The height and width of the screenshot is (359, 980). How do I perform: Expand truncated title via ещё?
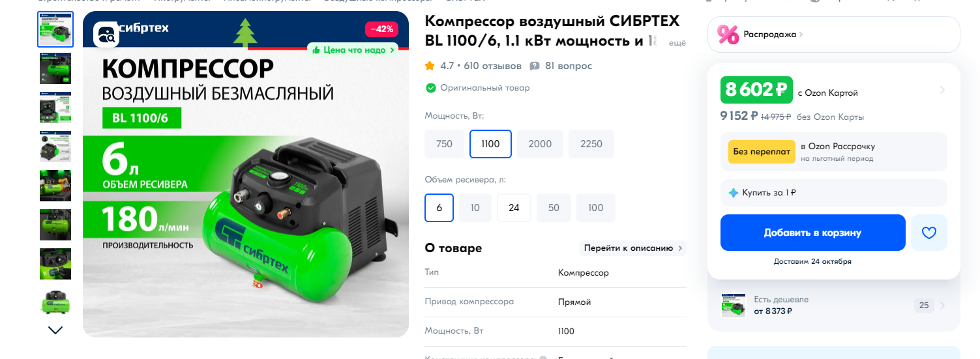coord(678,42)
